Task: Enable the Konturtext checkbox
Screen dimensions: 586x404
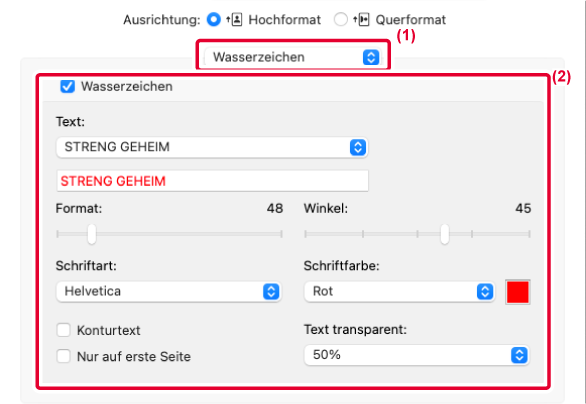Action: 64,330
